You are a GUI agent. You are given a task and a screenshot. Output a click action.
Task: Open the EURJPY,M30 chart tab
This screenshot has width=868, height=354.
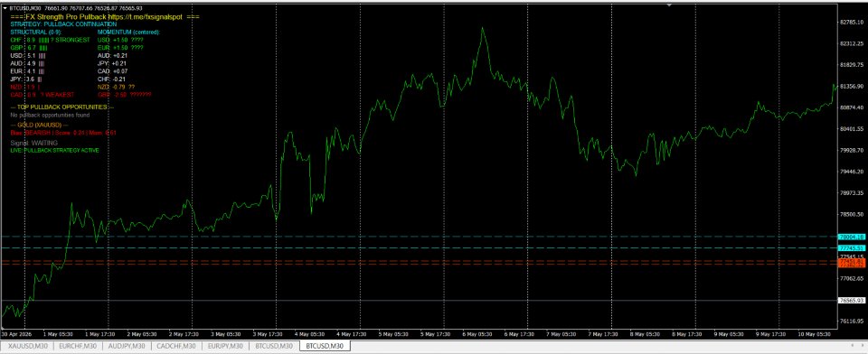coord(225,346)
